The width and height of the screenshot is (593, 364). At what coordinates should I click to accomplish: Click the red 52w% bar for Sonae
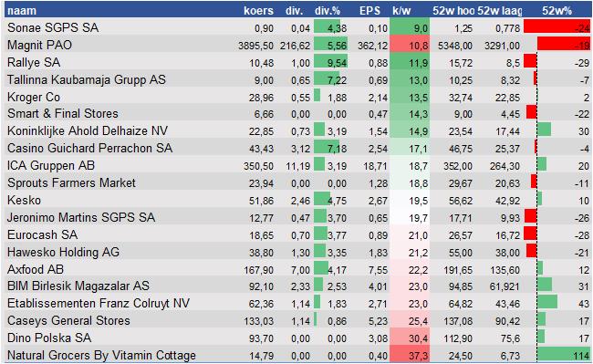[x=557, y=27]
